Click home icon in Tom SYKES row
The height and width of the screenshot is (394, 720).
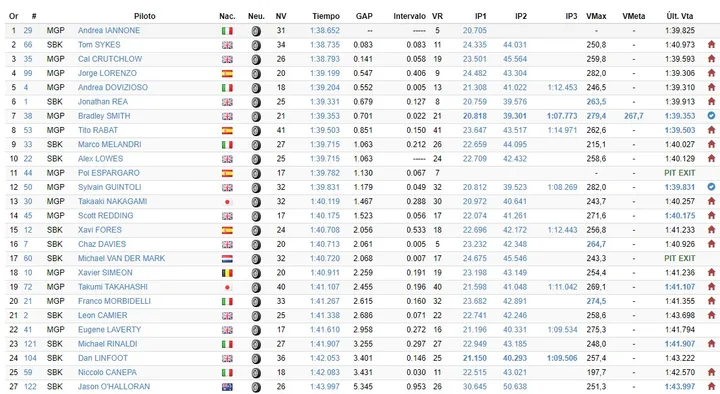pos(711,45)
